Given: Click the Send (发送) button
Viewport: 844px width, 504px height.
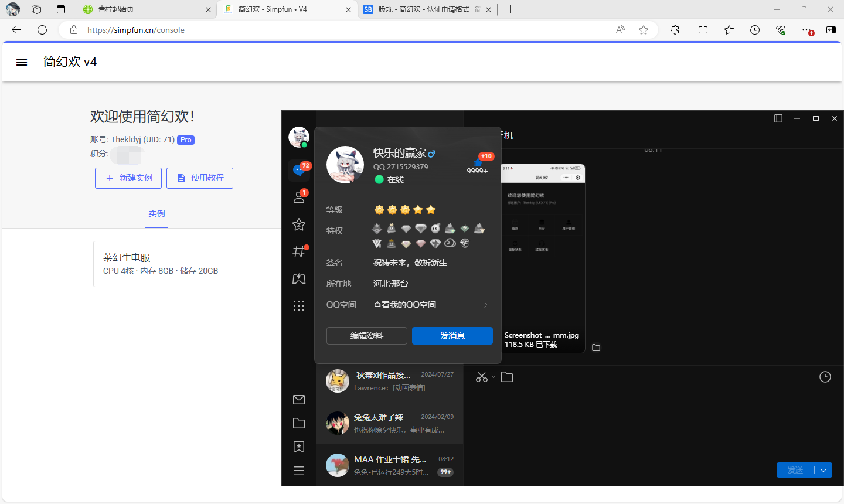Looking at the screenshot, I should click(795, 470).
